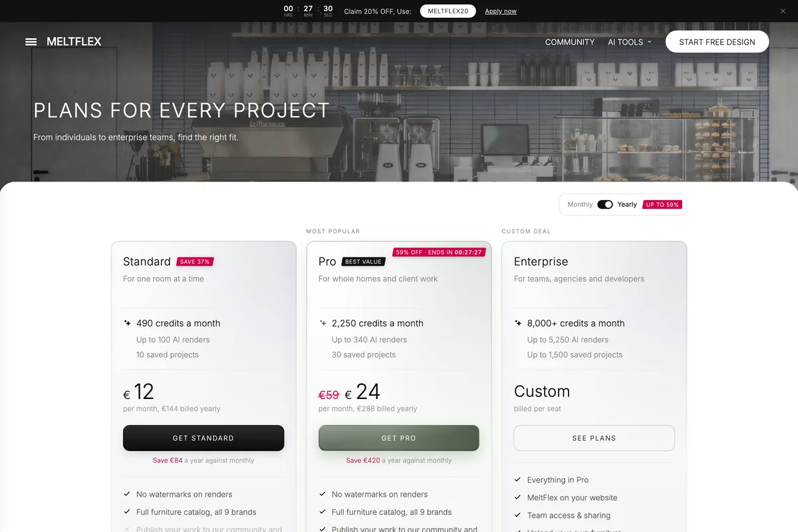Click 'per month, €288 billed yearly' text
Image resolution: width=798 pixels, height=532 pixels.
(368, 409)
